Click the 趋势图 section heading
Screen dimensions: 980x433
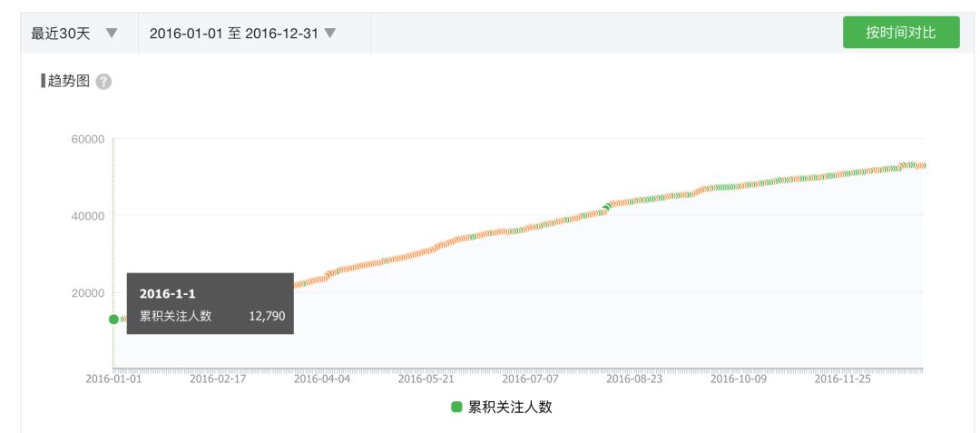pos(69,81)
